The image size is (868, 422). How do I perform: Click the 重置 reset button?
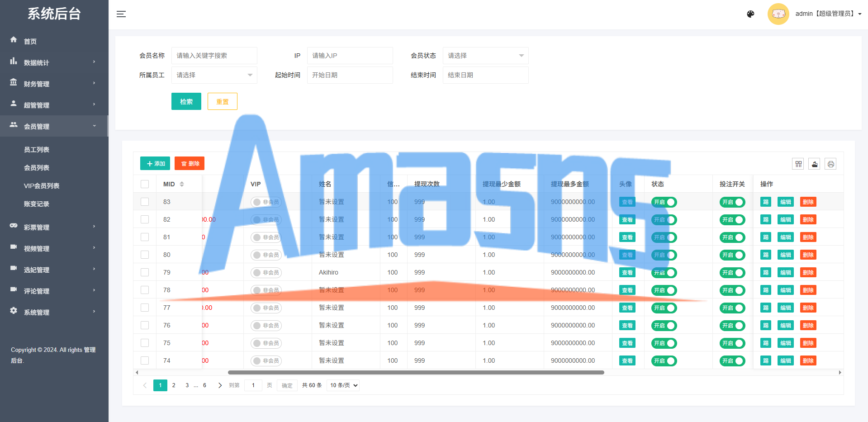223,101
